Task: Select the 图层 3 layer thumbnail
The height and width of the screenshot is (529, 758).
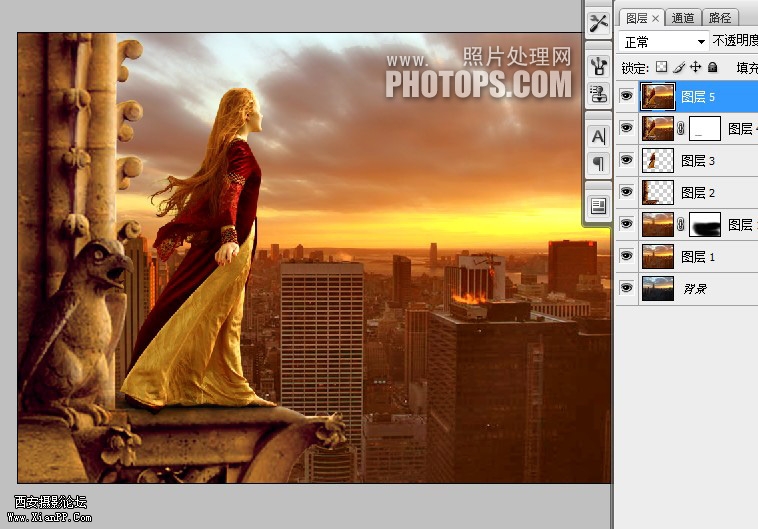Action: point(657,161)
